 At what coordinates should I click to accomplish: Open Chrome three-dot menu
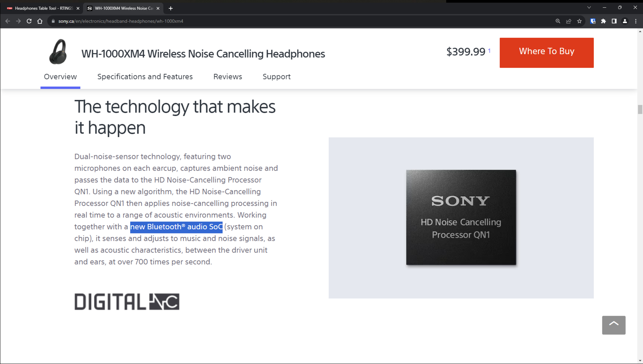pyautogui.click(x=635, y=21)
